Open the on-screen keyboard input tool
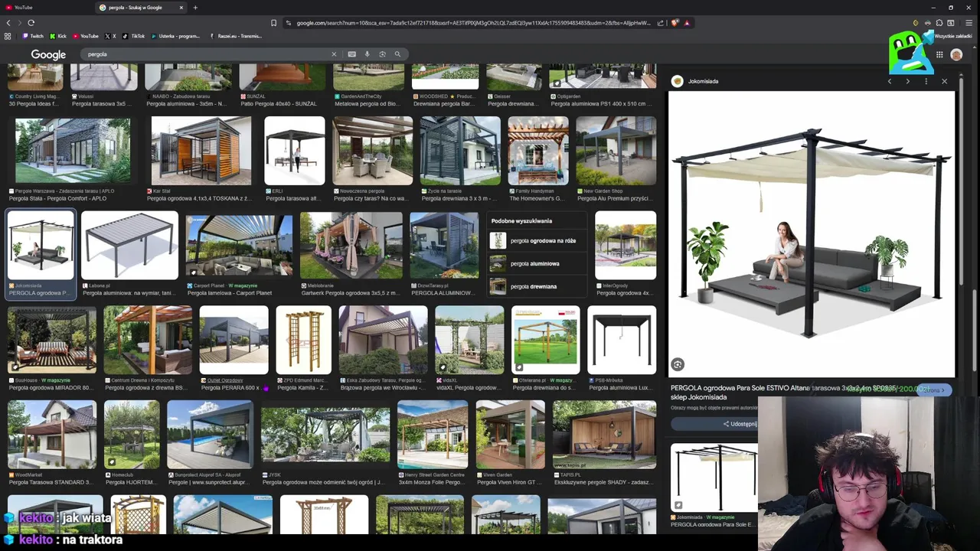Screen dimensions: 980x551 tap(351, 54)
